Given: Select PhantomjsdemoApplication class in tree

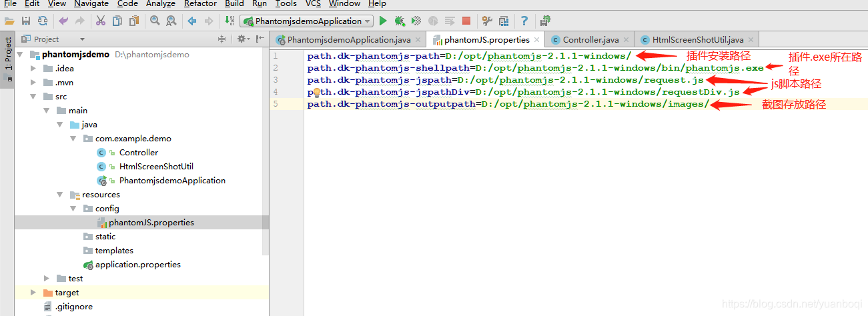Looking at the screenshot, I should (x=171, y=181).
